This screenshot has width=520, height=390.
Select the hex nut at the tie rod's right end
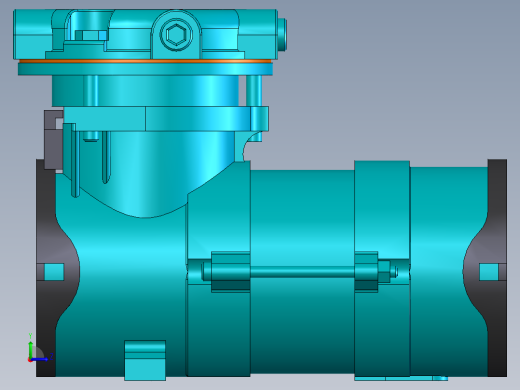click(x=383, y=272)
